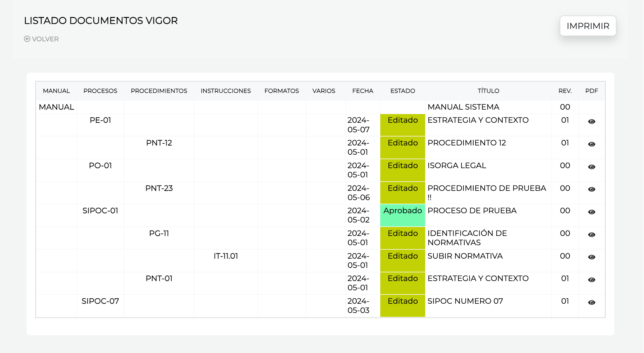Viewport: 644px width, 353px height.
Task: Click the PO-01 process code
Action: point(100,165)
